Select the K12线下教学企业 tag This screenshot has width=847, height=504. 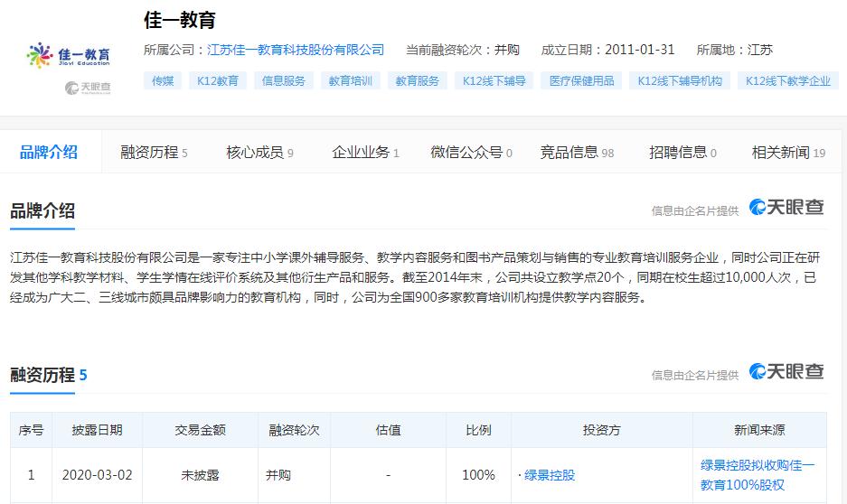[788, 81]
